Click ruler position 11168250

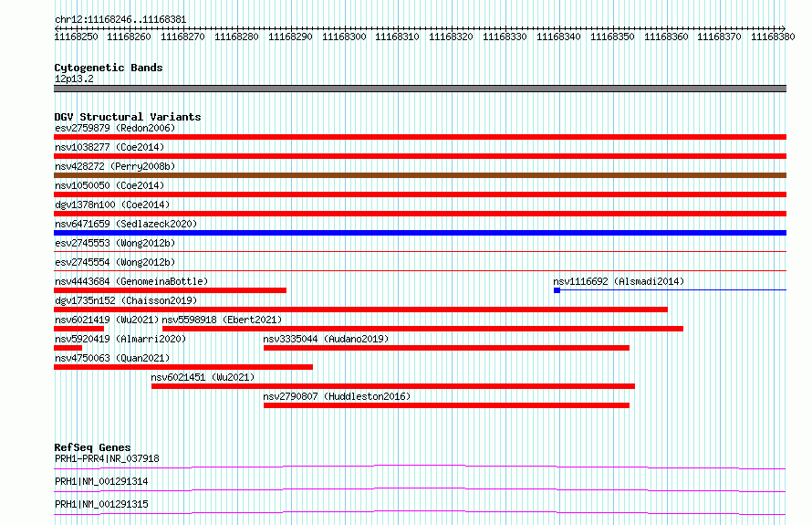[76, 37]
